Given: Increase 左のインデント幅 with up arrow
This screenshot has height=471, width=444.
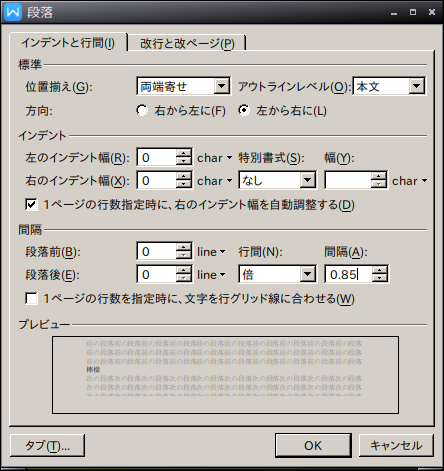Looking at the screenshot, I should point(184,153).
